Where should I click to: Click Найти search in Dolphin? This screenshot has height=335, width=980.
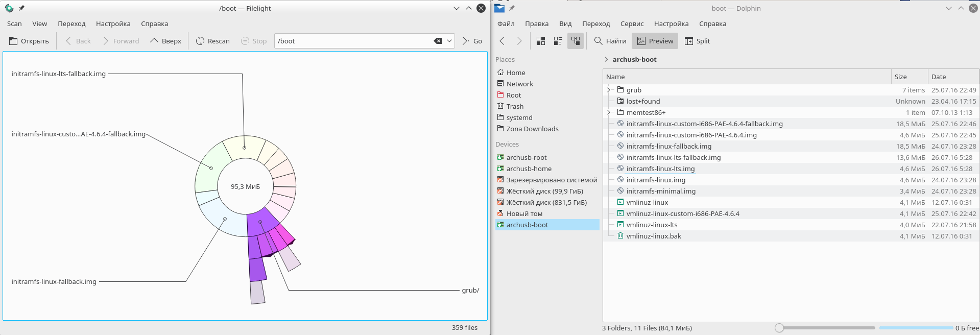610,41
